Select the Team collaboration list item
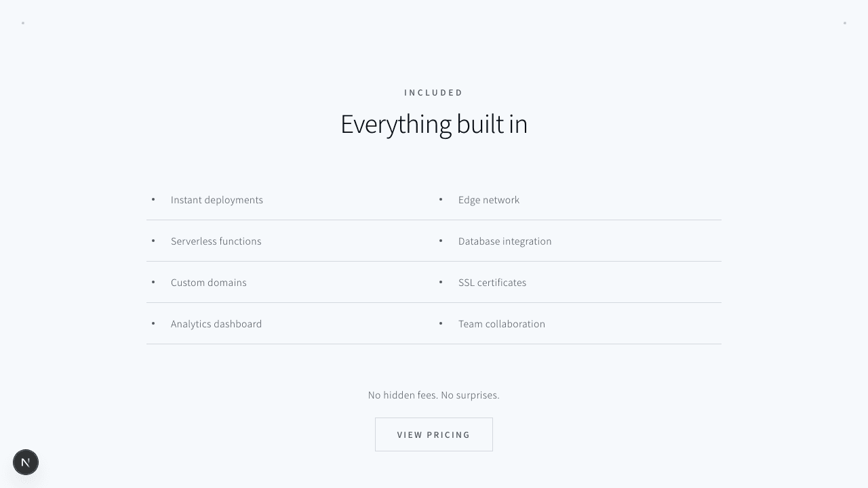 [x=502, y=324]
